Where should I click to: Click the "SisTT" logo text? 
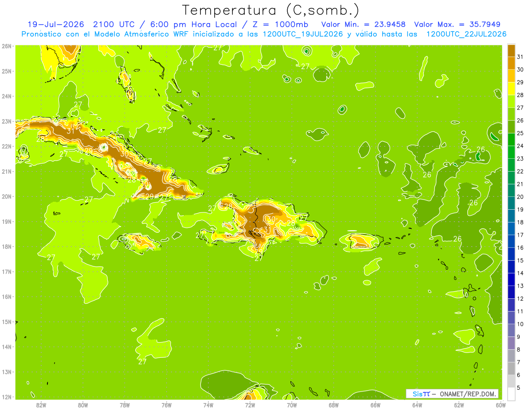(x=421, y=394)
